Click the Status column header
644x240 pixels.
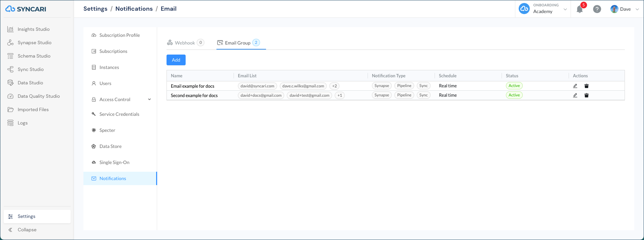pos(512,76)
